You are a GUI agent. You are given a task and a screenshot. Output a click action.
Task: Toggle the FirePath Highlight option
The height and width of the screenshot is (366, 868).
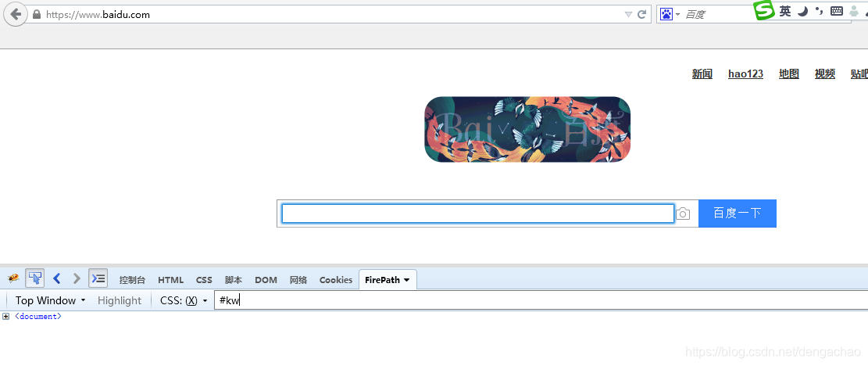(x=120, y=300)
